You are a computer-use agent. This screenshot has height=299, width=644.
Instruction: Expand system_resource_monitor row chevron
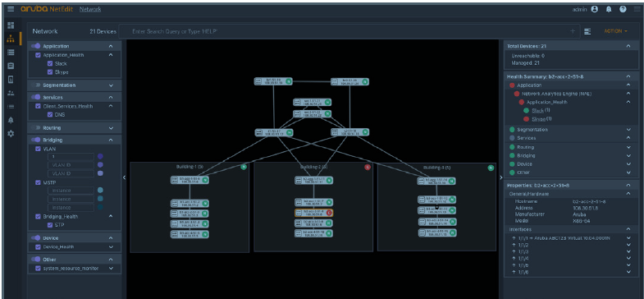pyautogui.click(x=111, y=268)
